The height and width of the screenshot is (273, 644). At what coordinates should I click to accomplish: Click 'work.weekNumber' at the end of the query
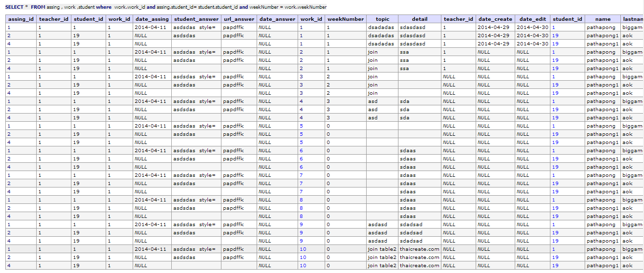[x=305, y=7]
